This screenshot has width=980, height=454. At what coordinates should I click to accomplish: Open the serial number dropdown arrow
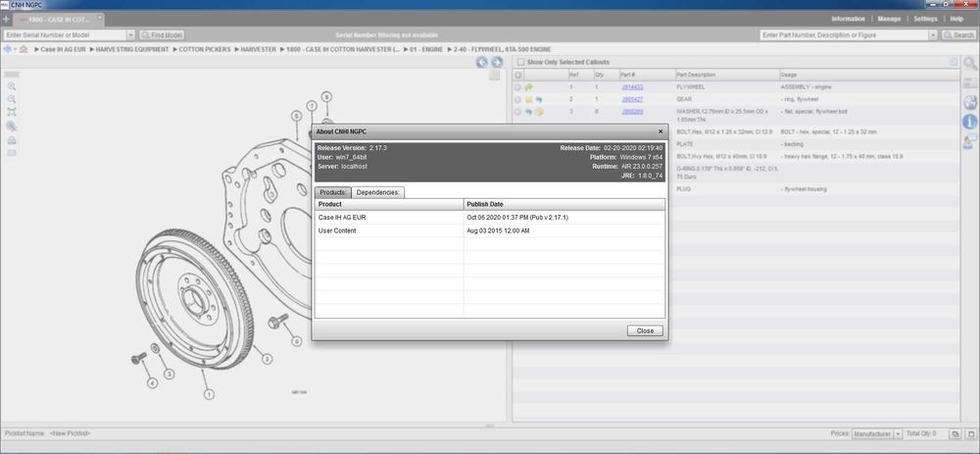point(130,35)
